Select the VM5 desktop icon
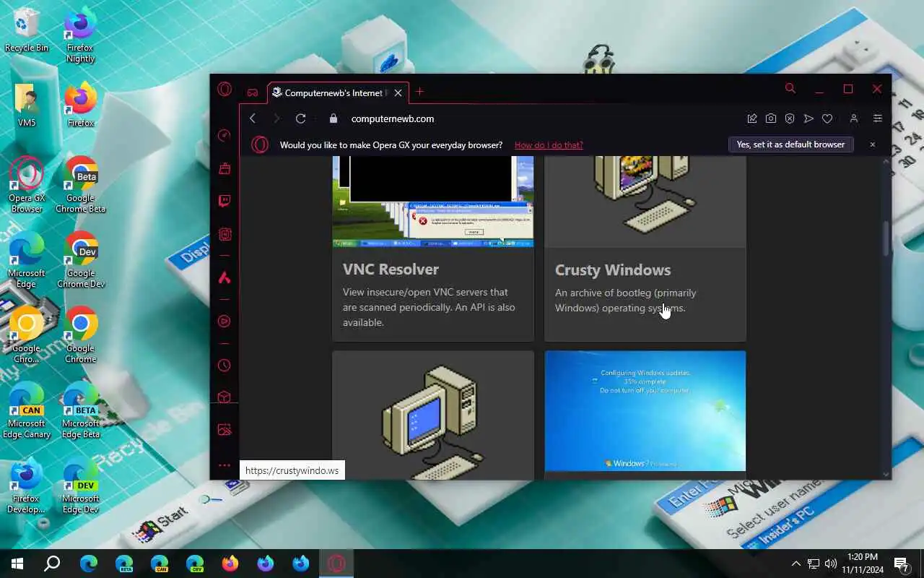 click(x=27, y=105)
